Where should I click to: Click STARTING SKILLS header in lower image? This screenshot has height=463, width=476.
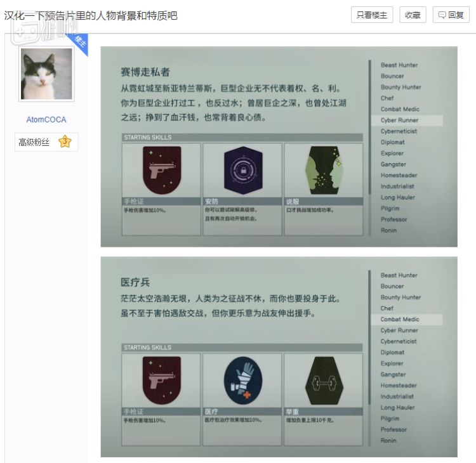(x=242, y=348)
